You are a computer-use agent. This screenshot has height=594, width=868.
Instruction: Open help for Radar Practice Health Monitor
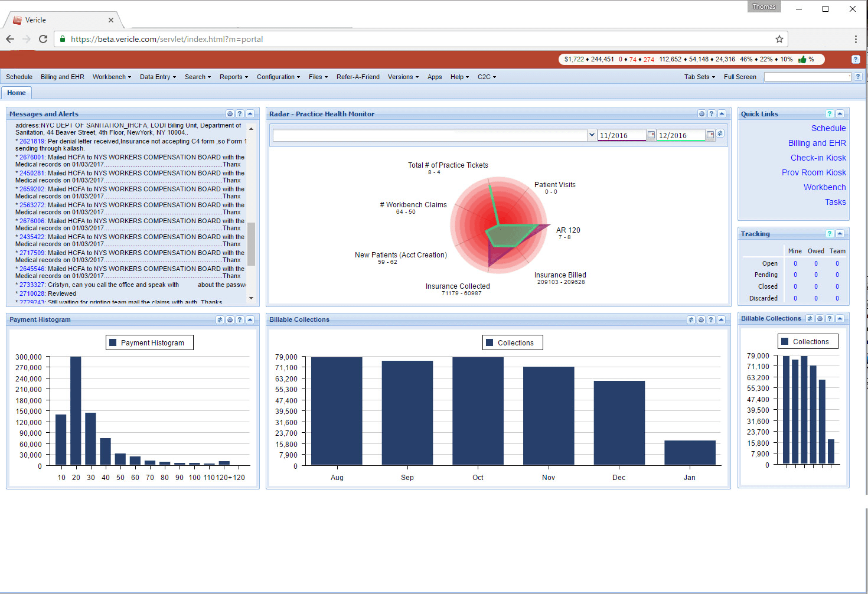point(712,113)
